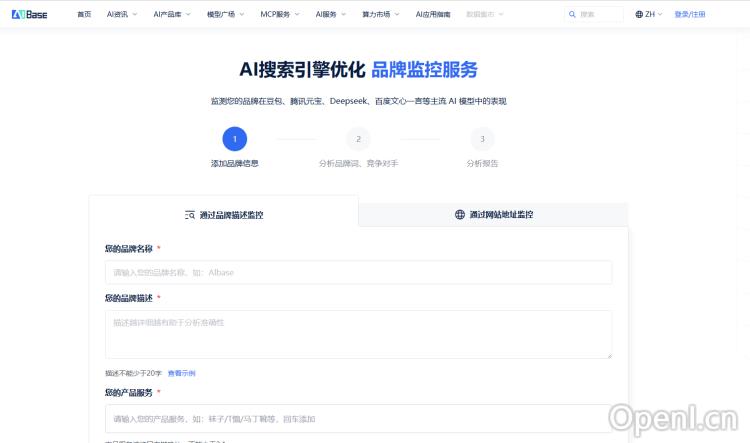Expand the MCP服务 dropdown menu
The height and width of the screenshot is (443, 750).
tap(280, 14)
